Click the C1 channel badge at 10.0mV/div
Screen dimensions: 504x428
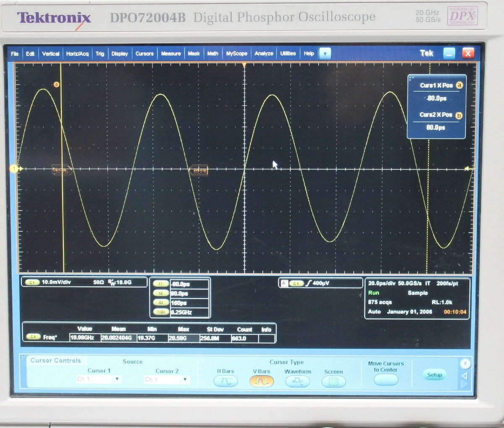coord(32,283)
